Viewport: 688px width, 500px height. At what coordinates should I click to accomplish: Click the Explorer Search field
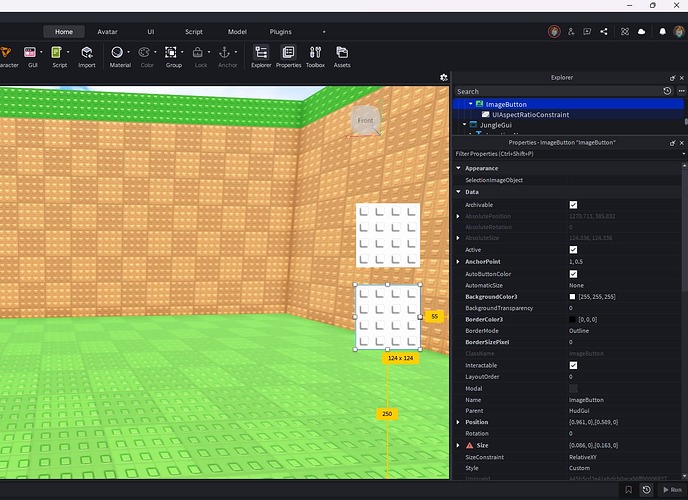(557, 91)
